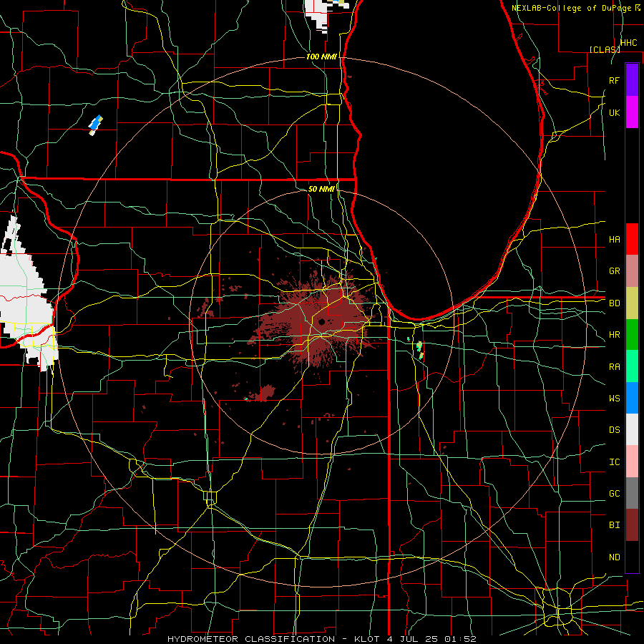
Task: Click the red HA legend color swatch
Action: point(632,239)
